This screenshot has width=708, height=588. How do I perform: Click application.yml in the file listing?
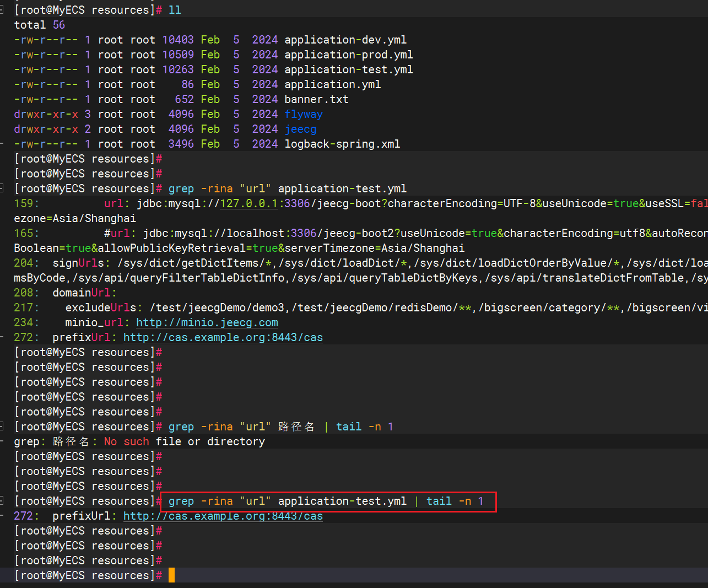pyautogui.click(x=333, y=84)
